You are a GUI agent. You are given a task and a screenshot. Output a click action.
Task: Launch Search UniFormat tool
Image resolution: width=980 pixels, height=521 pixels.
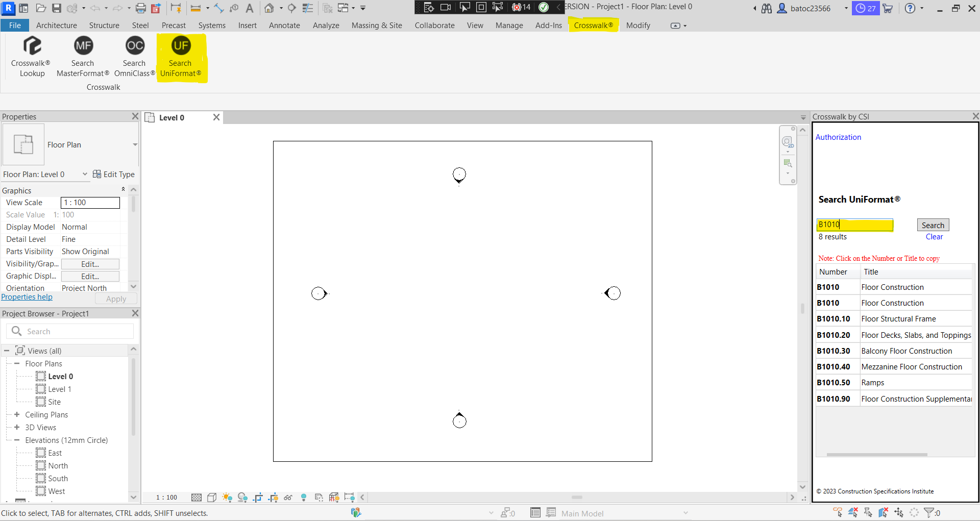point(181,56)
